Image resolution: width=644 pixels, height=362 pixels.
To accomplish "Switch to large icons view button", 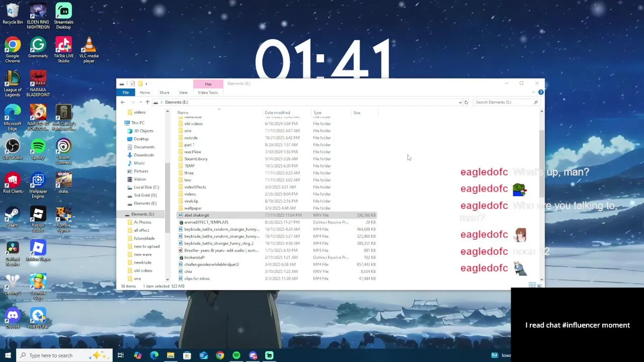I will click(x=540, y=286).
